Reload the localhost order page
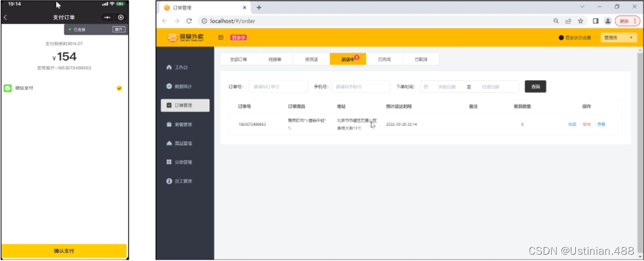Image resolution: width=644 pixels, height=261 pixels. click(x=189, y=21)
